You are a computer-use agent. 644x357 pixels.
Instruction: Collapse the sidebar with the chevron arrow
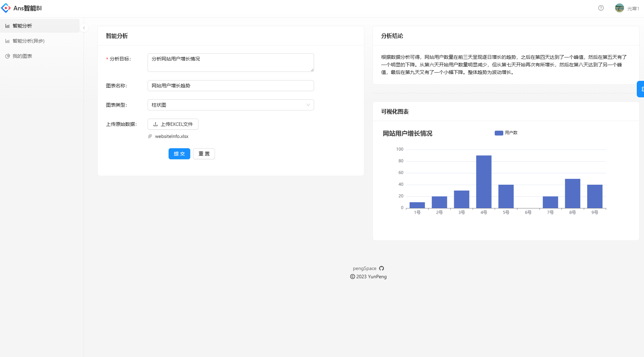pyautogui.click(x=84, y=28)
